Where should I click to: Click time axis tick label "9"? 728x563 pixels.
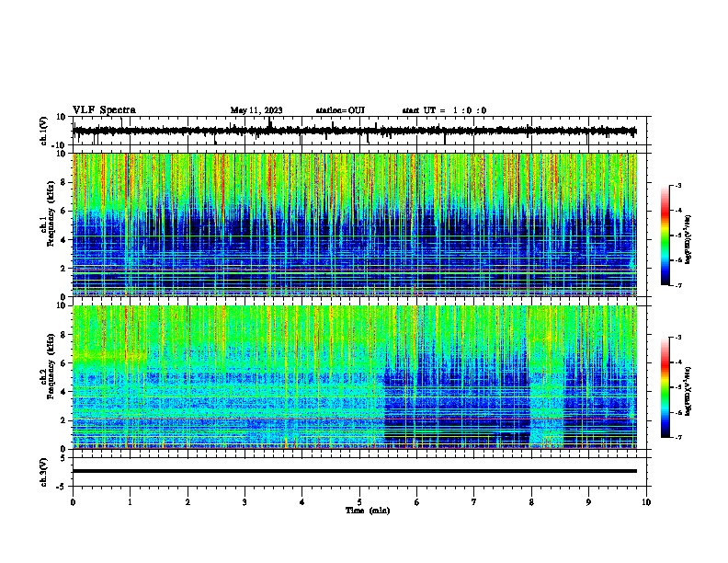[x=588, y=502]
